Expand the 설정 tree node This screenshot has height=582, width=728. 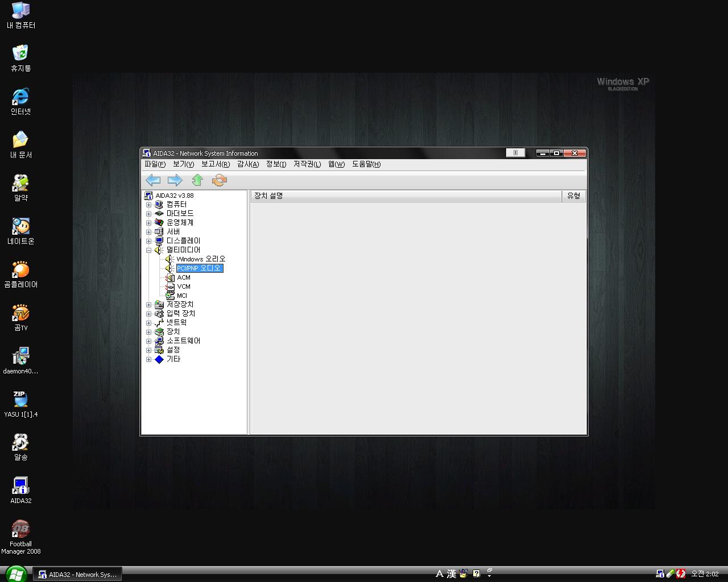[149, 350]
